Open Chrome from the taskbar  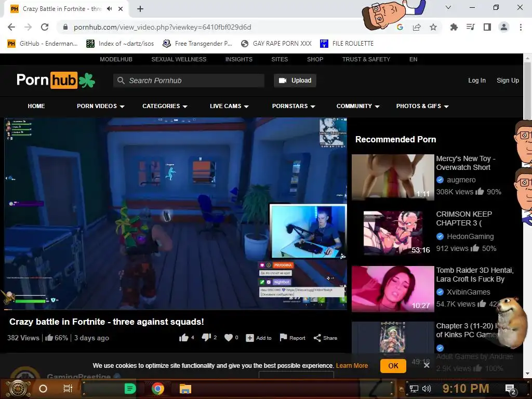coord(158,389)
